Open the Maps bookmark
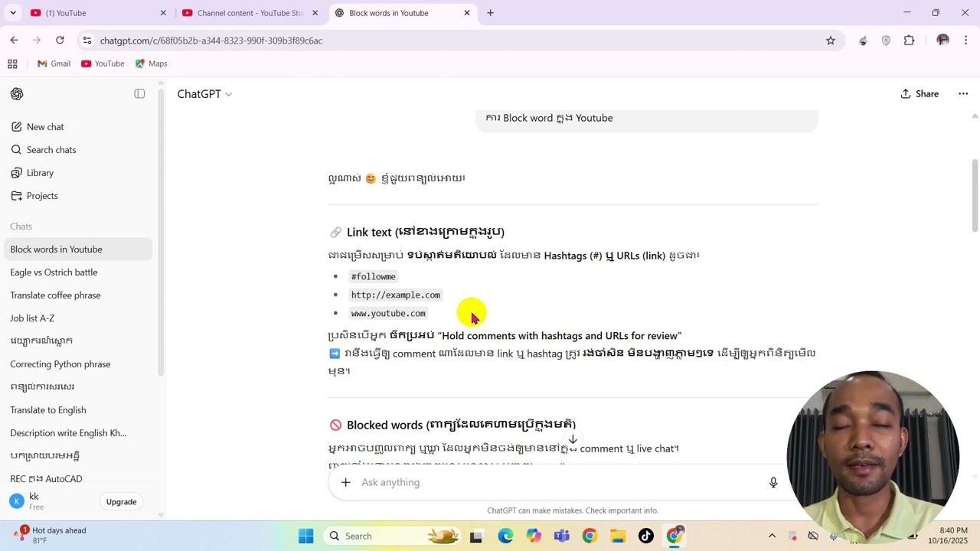This screenshot has height=551, width=980. [x=151, y=64]
